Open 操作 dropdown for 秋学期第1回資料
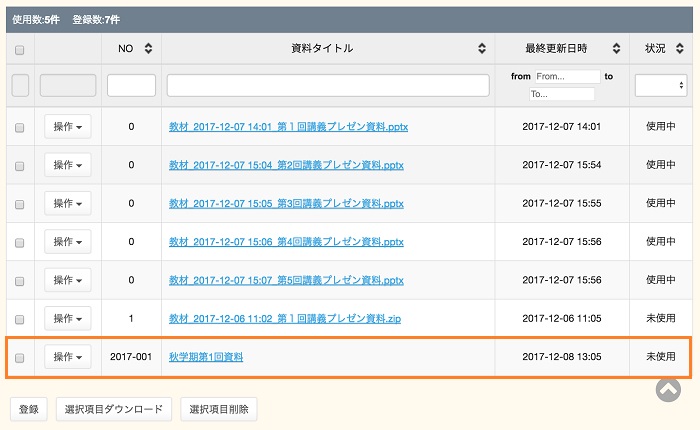This screenshot has height=430, width=700. 67,357
